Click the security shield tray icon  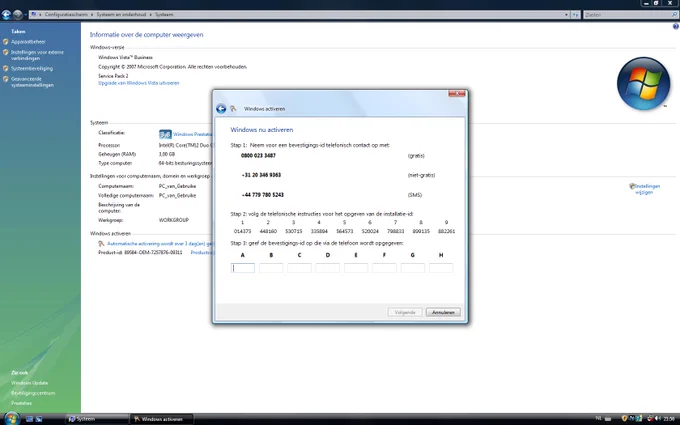point(624,418)
